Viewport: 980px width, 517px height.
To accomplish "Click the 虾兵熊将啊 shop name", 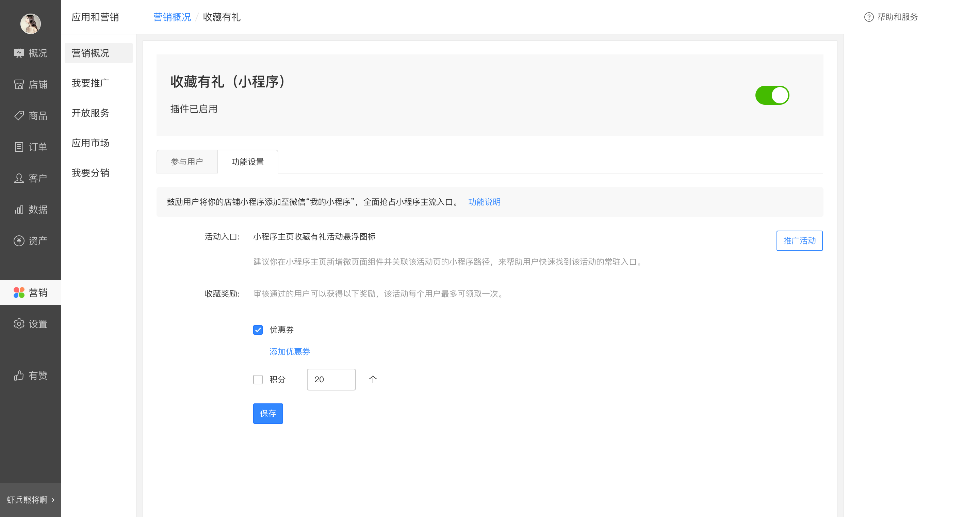I will tap(27, 500).
